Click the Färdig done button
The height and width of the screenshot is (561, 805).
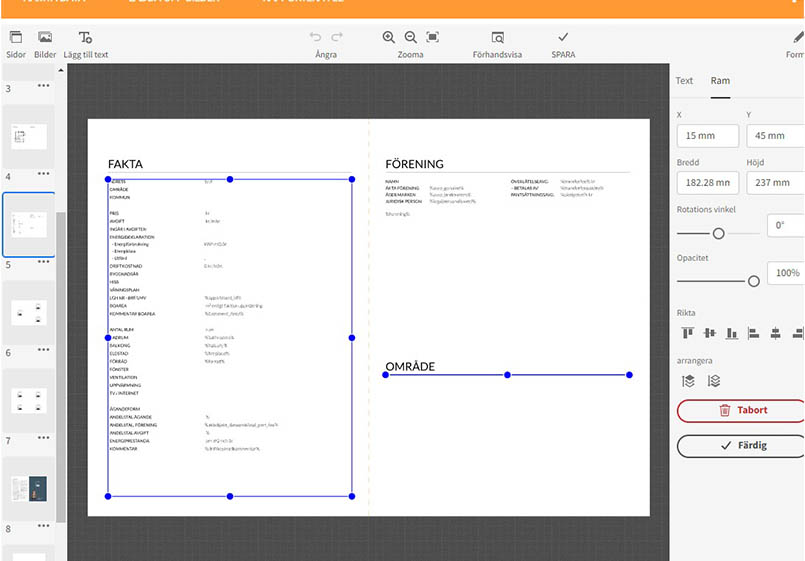coord(741,445)
